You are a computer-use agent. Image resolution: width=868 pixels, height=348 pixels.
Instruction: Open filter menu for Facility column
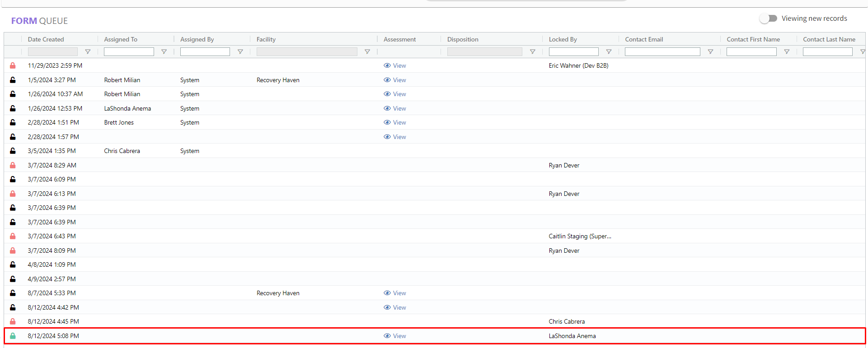[367, 52]
